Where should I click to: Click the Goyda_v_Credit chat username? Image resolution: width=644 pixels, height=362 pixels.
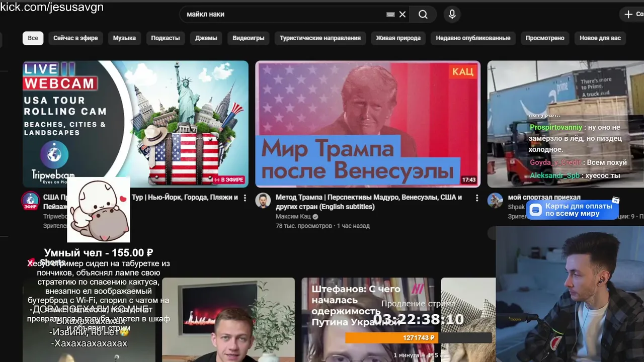pos(555,163)
